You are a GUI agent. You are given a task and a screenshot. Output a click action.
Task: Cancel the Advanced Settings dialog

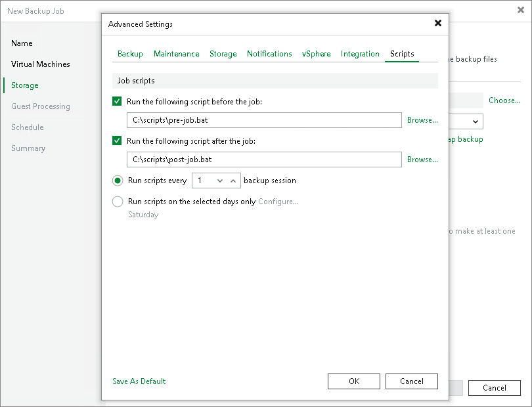412,381
